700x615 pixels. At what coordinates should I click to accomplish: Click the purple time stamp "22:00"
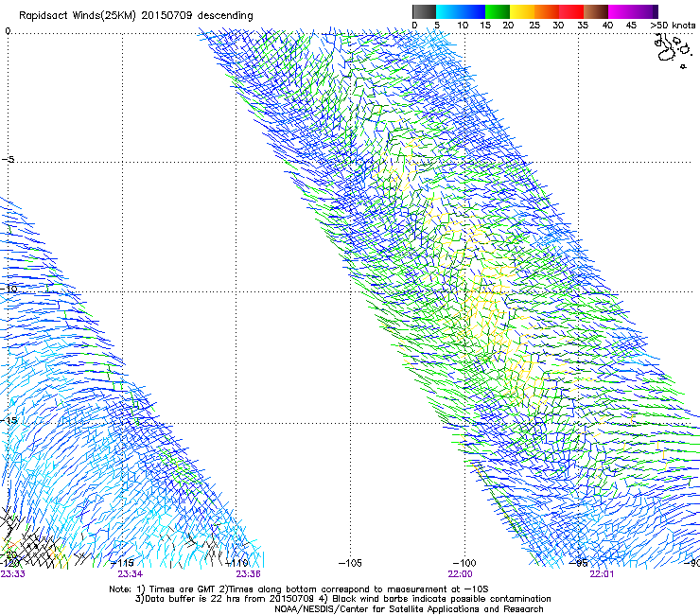click(x=460, y=573)
